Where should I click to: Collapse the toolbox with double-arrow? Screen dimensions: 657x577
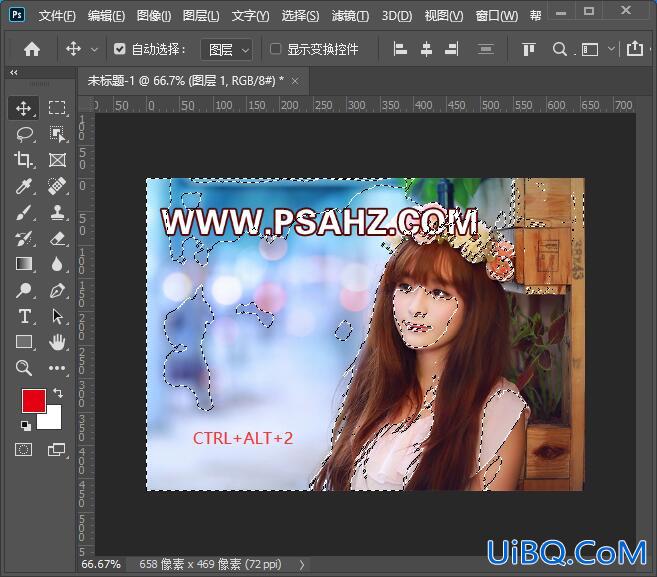[x=14, y=72]
